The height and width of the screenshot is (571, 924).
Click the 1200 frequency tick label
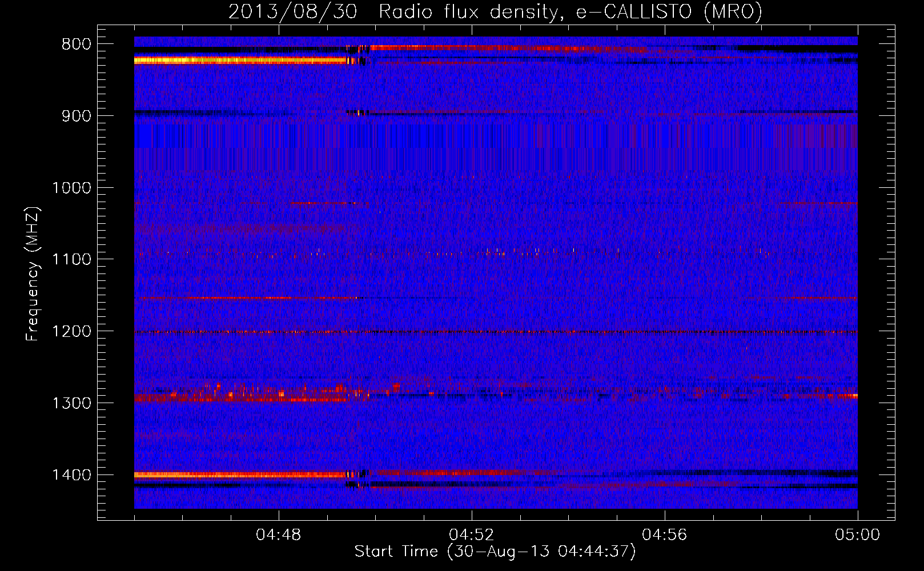click(71, 332)
